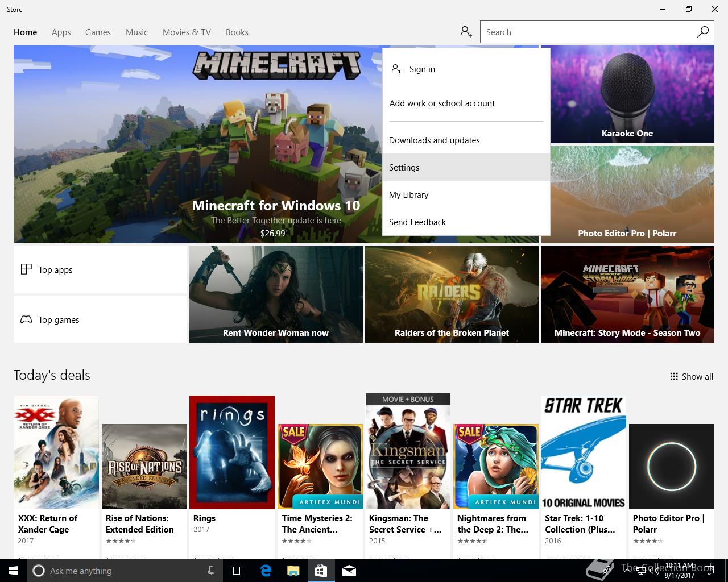Launch Microsoft Edge from taskbar
728x582 pixels.
pyautogui.click(x=266, y=571)
